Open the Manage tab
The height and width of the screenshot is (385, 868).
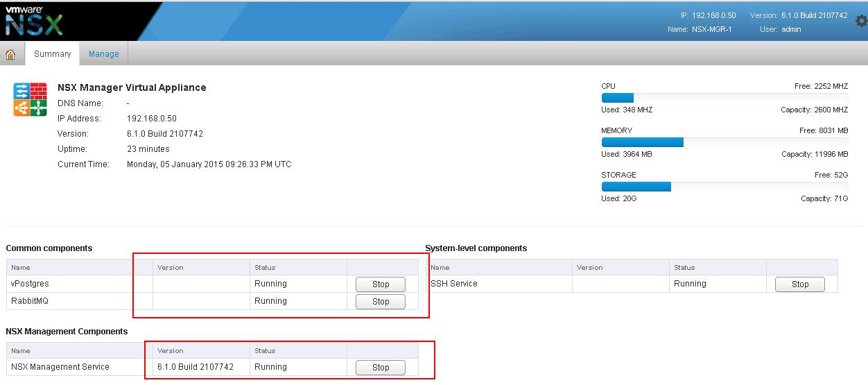coord(104,54)
